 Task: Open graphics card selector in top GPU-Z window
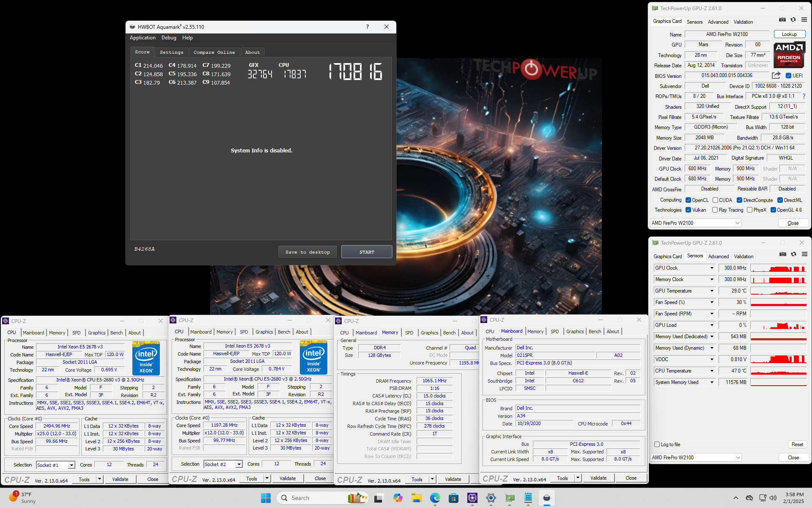tap(695, 223)
